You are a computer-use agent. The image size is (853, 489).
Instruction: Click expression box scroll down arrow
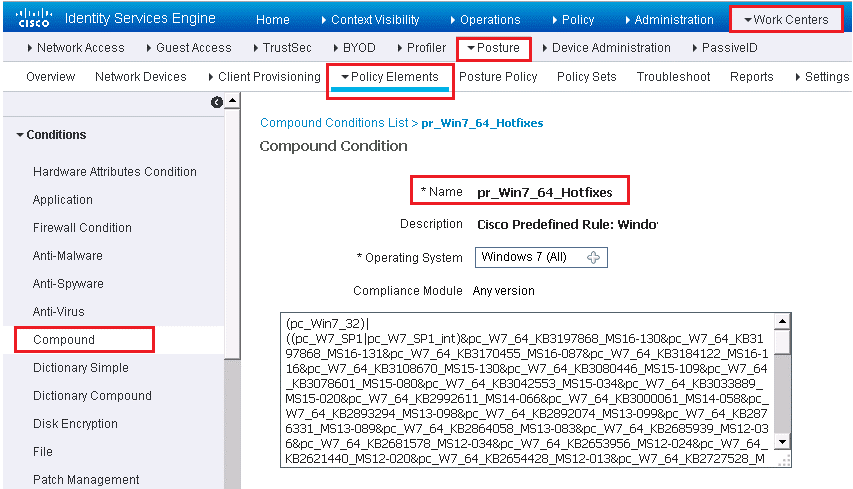782,442
